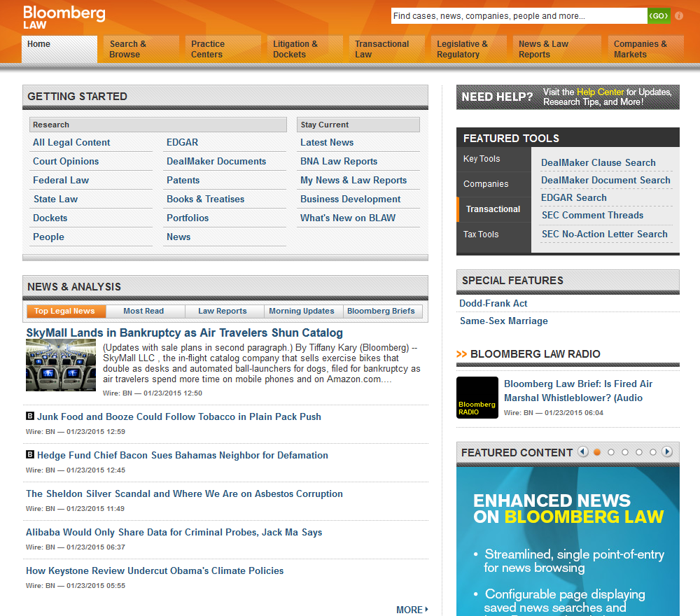Click in the Find cases search field
The width and height of the screenshot is (700, 616).
click(519, 15)
